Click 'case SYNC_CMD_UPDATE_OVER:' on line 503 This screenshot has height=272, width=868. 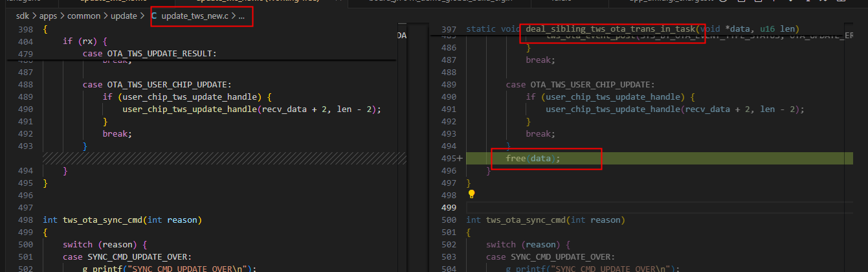click(x=550, y=257)
